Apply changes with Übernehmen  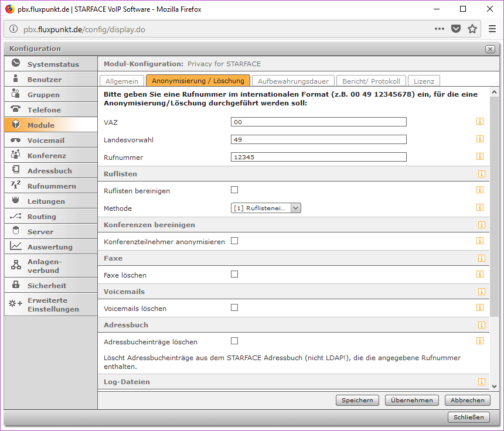pyautogui.click(x=412, y=400)
